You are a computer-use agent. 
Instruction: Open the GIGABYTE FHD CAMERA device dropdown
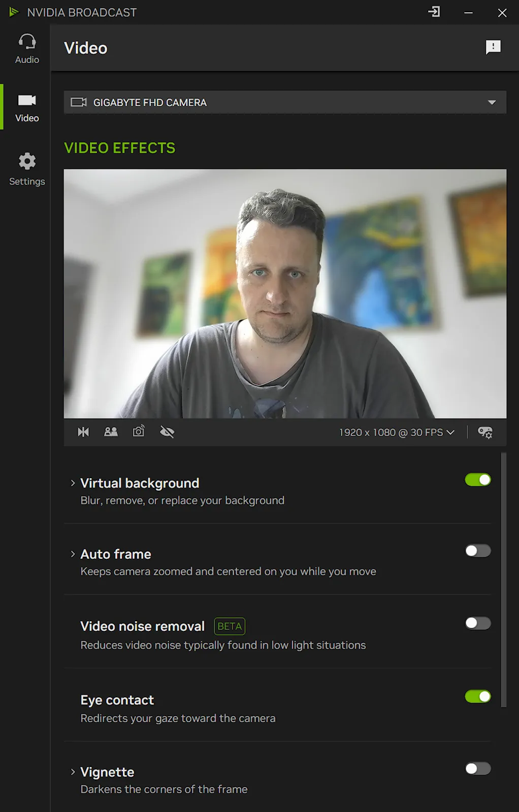point(285,103)
